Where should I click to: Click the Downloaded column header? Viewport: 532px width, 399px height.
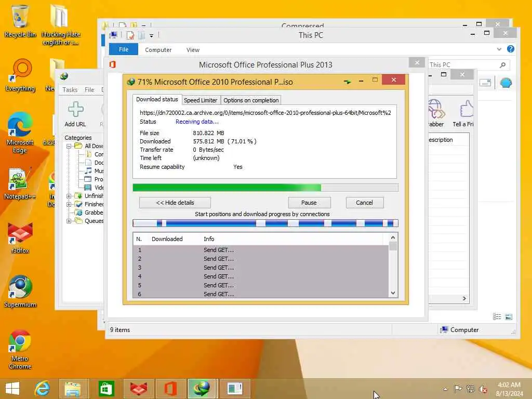(x=167, y=239)
